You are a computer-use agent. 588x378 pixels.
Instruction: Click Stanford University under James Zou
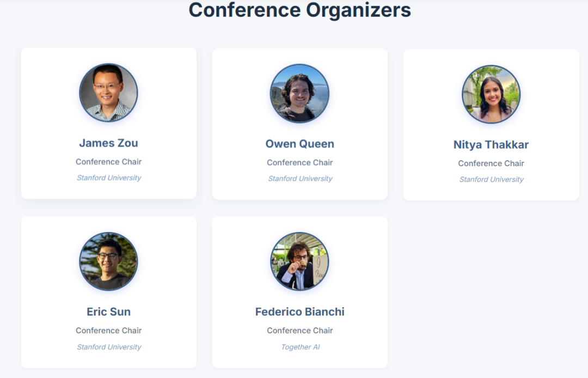point(109,178)
